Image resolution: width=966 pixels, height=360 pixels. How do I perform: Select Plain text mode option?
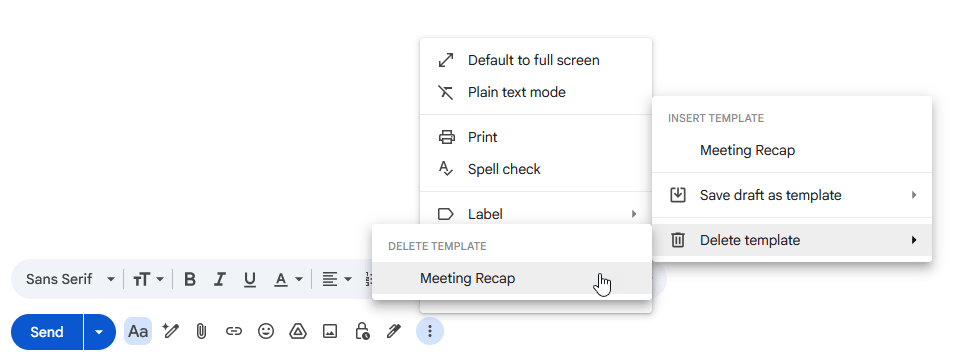(x=535, y=92)
